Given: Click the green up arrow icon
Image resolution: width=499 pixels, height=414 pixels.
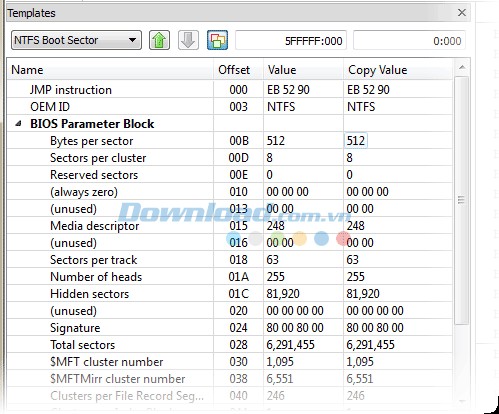Looking at the screenshot, I should [x=159, y=40].
